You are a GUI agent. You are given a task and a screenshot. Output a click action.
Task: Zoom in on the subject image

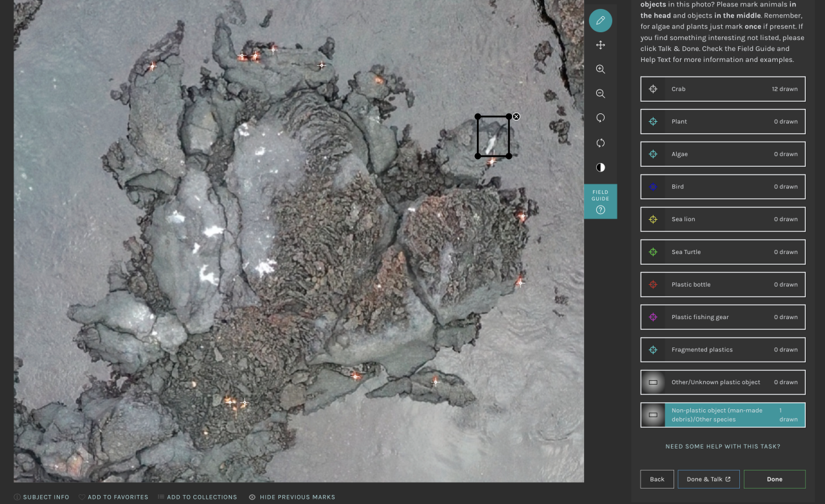pyautogui.click(x=600, y=70)
